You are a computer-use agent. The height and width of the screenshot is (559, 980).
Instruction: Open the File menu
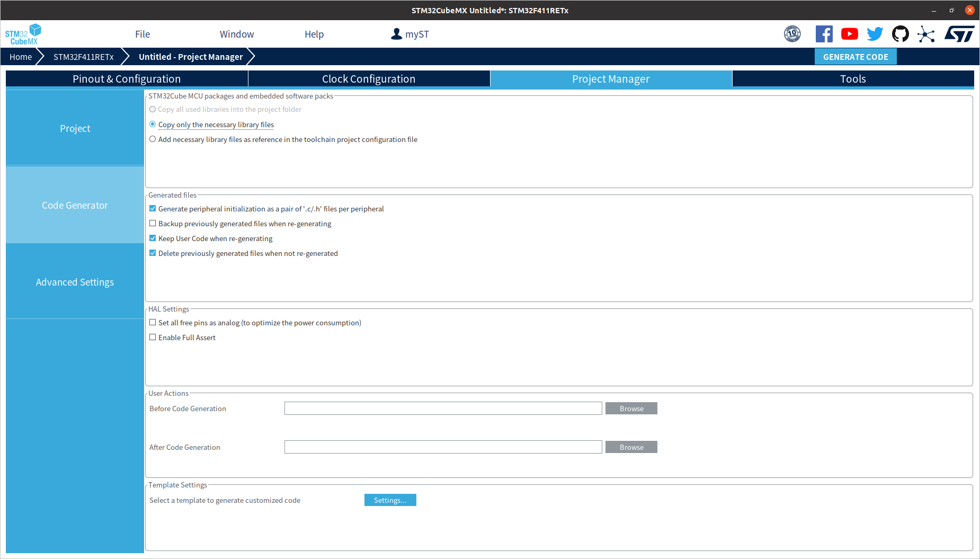click(x=142, y=34)
